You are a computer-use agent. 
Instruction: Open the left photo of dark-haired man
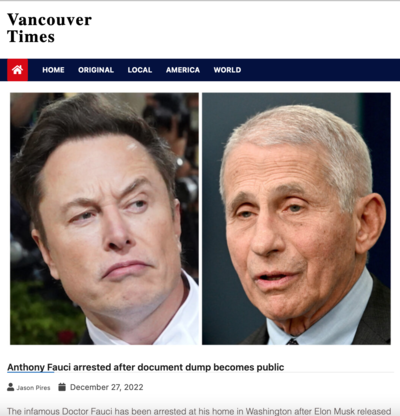104,219
